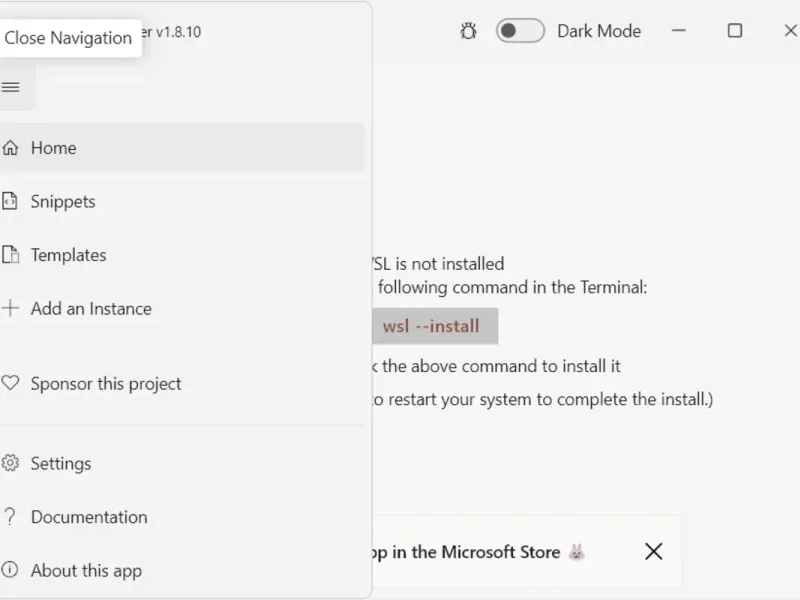The image size is (800, 600).
Task: Click the plus icon for Add an Instance
Action: [x=11, y=308]
